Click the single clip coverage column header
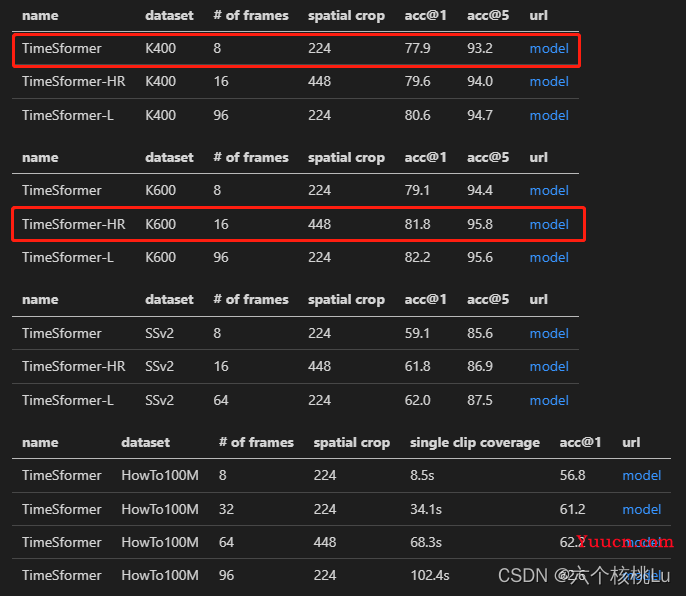Screen dimensions: 686x596 [x=475, y=443]
